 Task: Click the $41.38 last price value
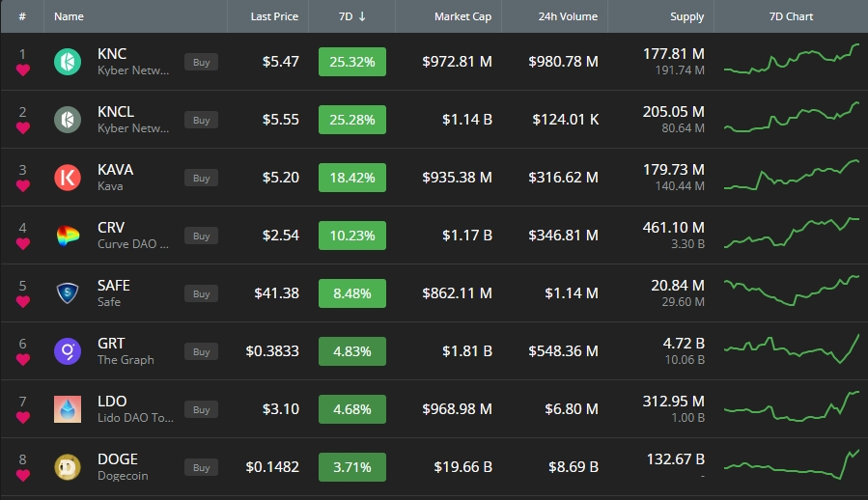coord(276,292)
